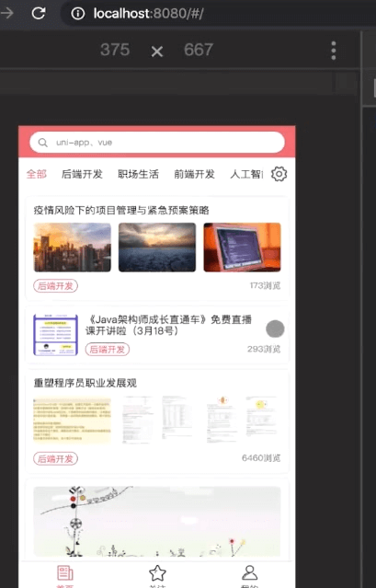View site information icon in address bar

[78, 14]
